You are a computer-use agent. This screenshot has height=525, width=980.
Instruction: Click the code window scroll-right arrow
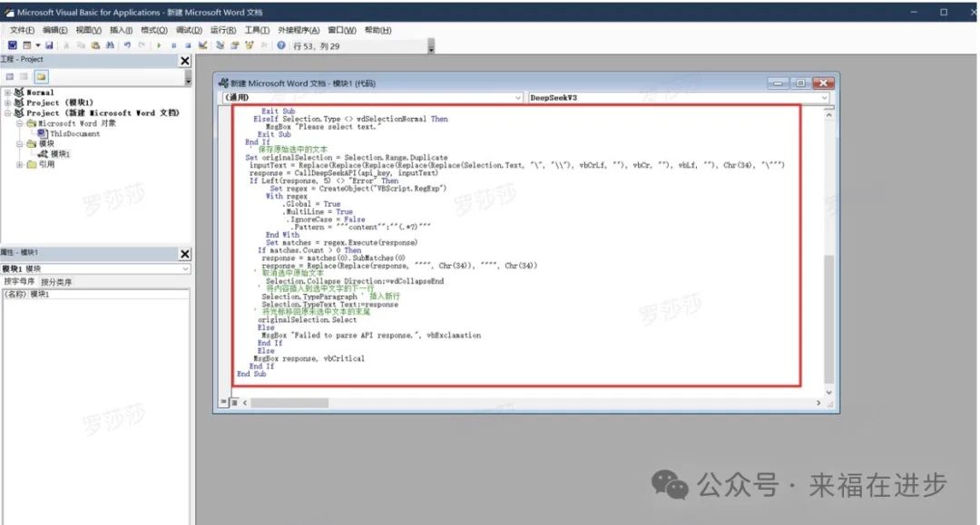pos(818,403)
